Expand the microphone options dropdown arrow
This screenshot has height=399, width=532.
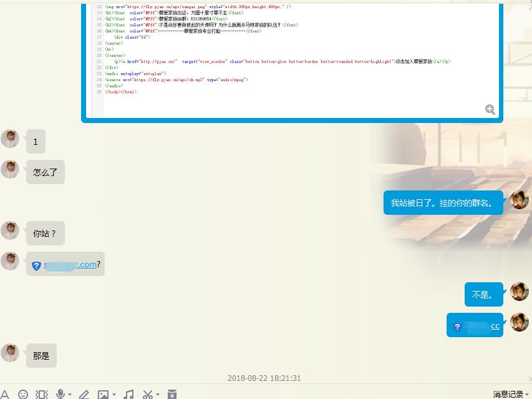[x=70, y=395]
